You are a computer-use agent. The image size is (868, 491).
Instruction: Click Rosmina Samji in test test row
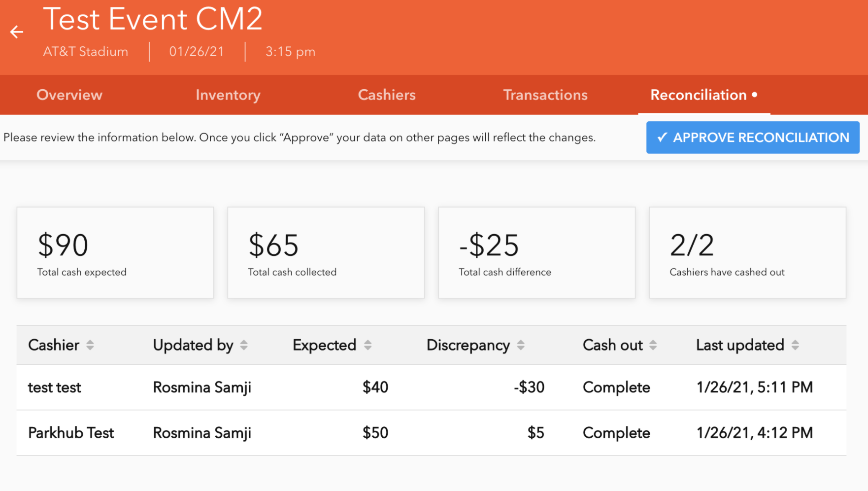click(x=202, y=387)
